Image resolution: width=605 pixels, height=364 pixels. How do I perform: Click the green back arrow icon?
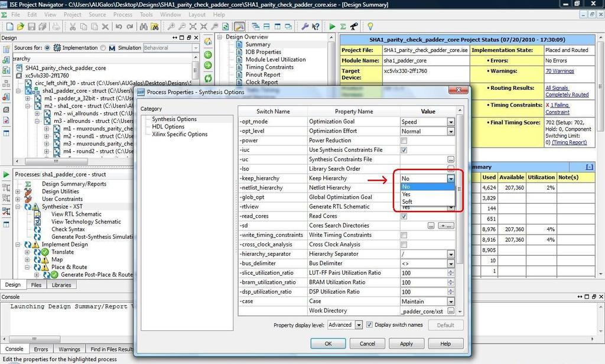point(208,55)
